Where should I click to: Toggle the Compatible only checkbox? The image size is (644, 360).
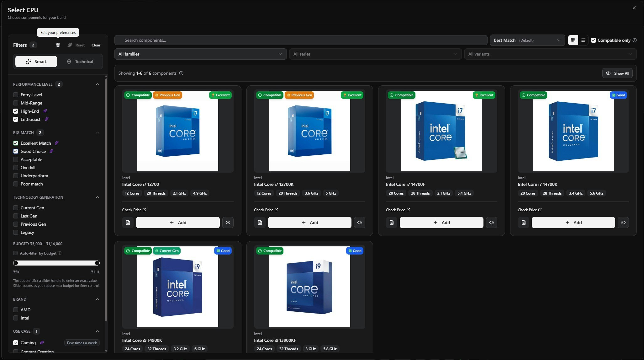(594, 40)
